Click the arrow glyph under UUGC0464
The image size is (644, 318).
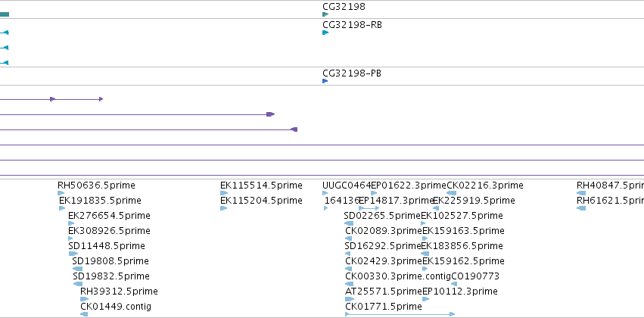[x=325, y=193]
